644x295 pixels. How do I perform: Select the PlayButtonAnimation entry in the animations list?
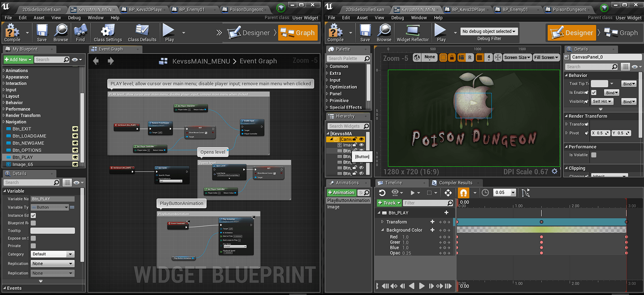tap(348, 200)
